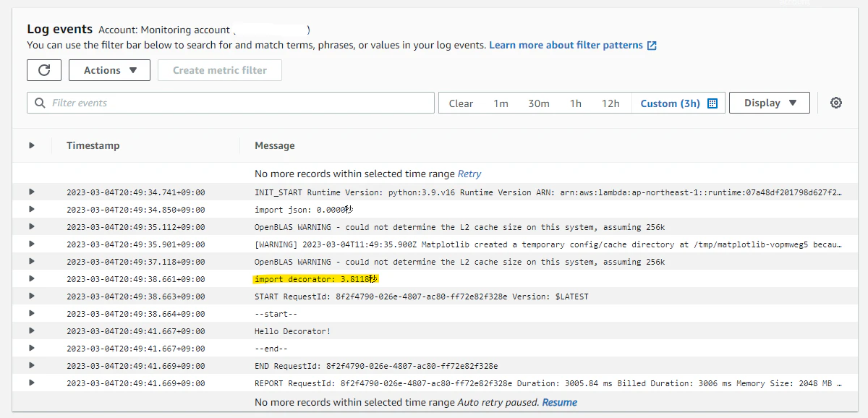Select the 30m time range
The height and width of the screenshot is (418, 868).
coord(538,103)
